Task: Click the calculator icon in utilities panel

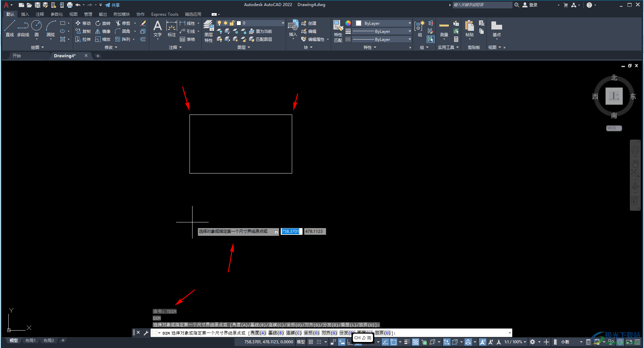Action: (x=456, y=39)
